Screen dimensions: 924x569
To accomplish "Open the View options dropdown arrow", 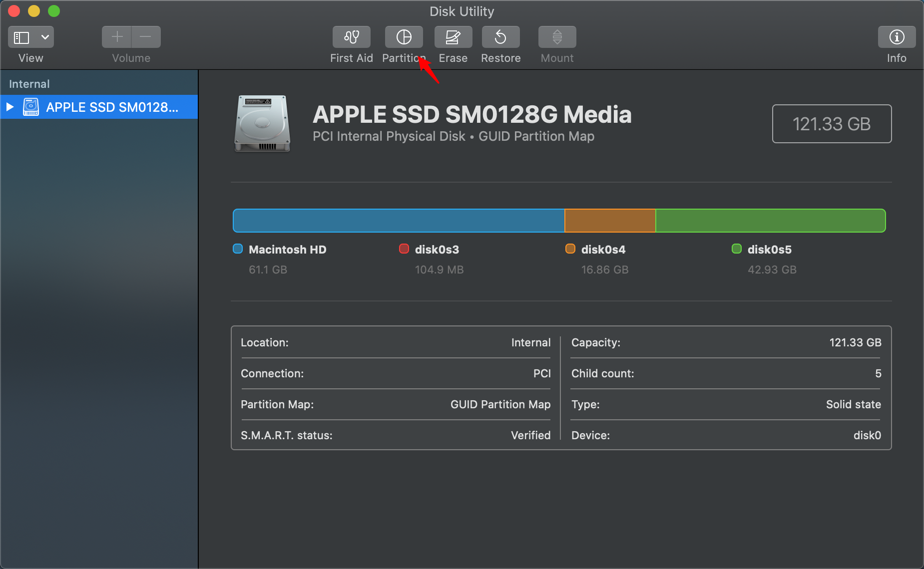I will [x=45, y=37].
